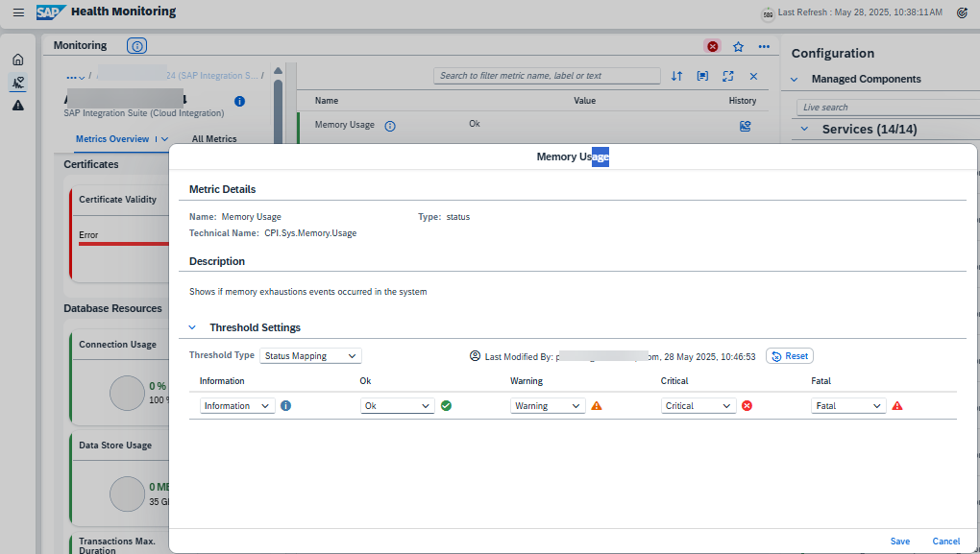Screen dimensions: 980x554
Task: Focus the metric name search filter field
Action: pyautogui.click(x=547, y=76)
